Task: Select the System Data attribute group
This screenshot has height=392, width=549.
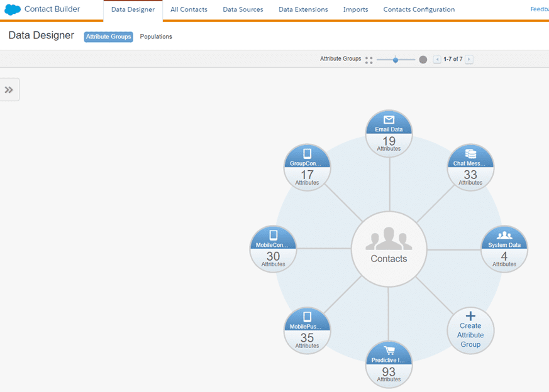Action: 504,249
